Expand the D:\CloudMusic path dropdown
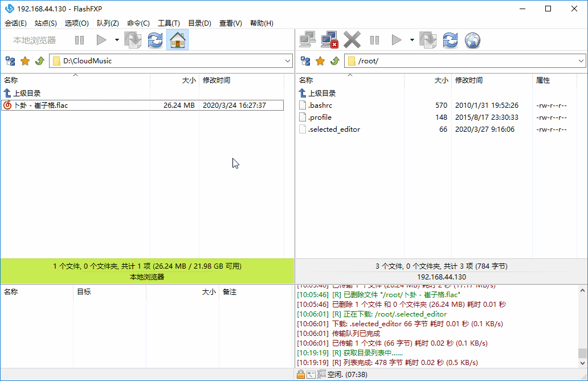 (x=288, y=61)
